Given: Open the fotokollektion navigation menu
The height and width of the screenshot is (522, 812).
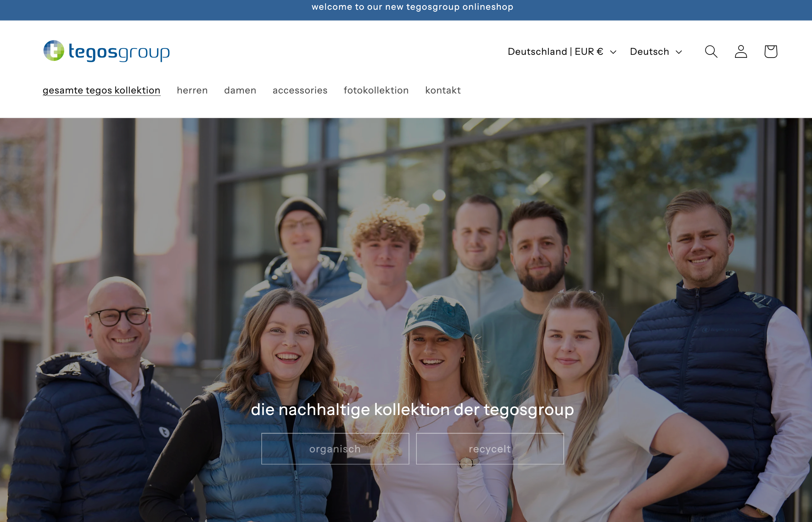Looking at the screenshot, I should 376,90.
